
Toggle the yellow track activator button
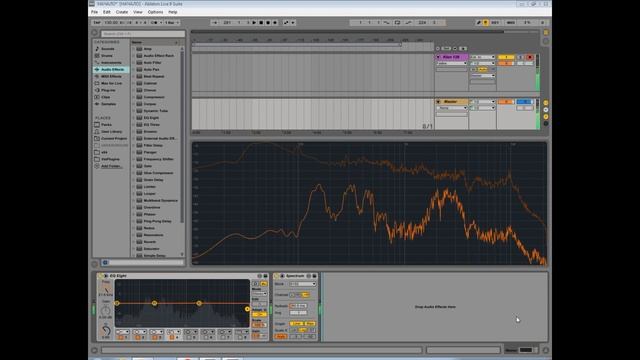pos(506,58)
